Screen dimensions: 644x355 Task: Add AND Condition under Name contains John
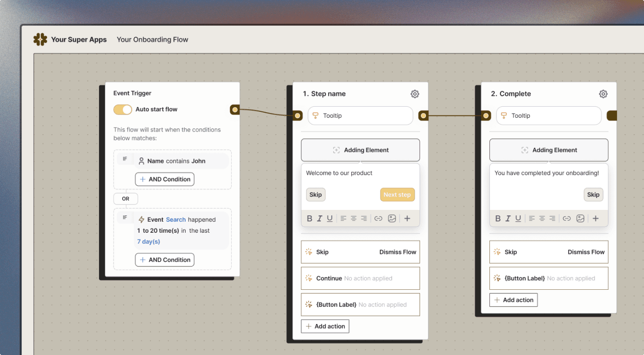[x=165, y=179]
